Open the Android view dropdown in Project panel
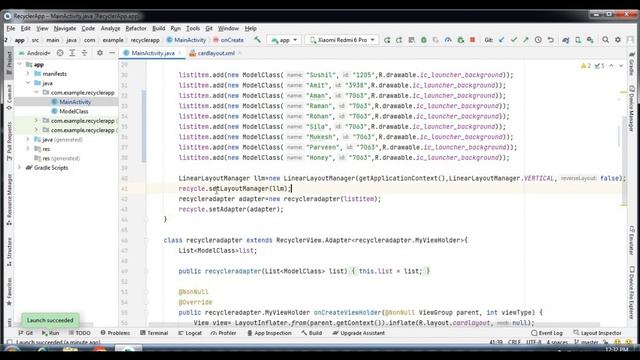The width and height of the screenshot is (640, 360). [35, 53]
